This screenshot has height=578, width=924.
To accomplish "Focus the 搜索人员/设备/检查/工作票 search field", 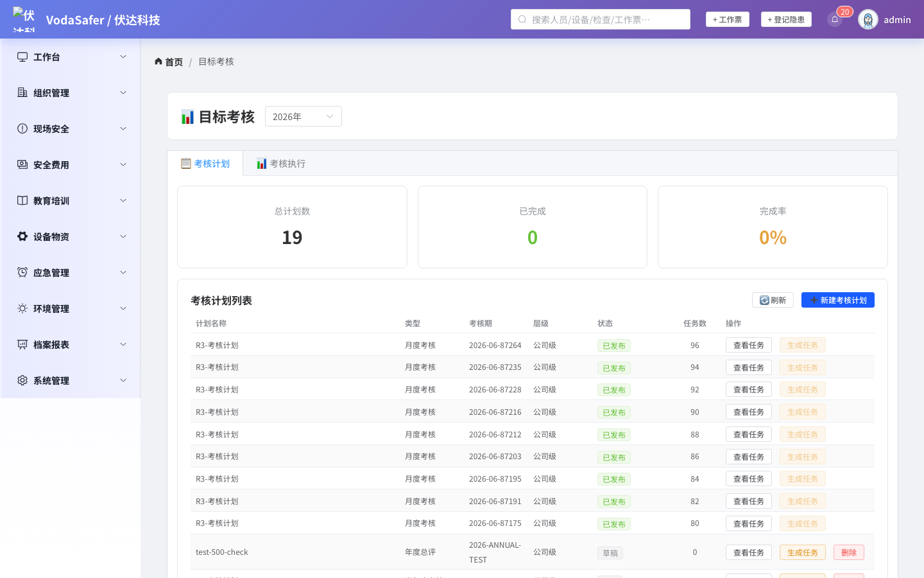I will [x=601, y=19].
